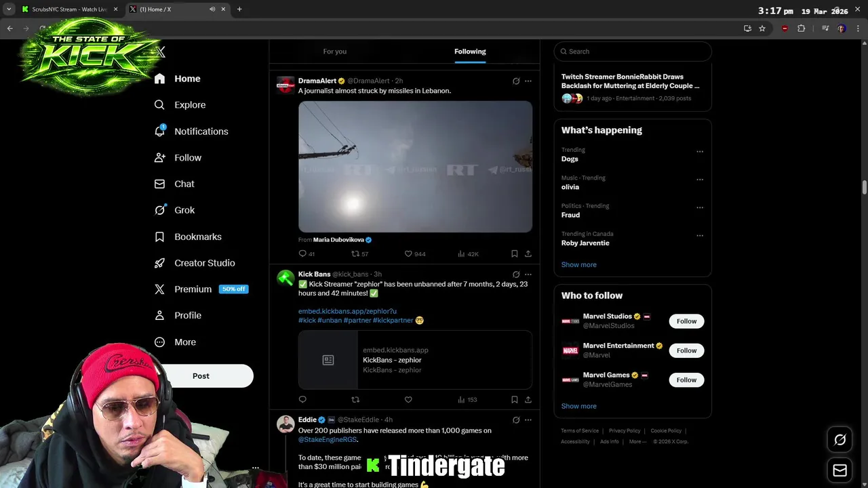Open more options for olivia trend
The height and width of the screenshot is (488, 868).
pyautogui.click(x=700, y=180)
